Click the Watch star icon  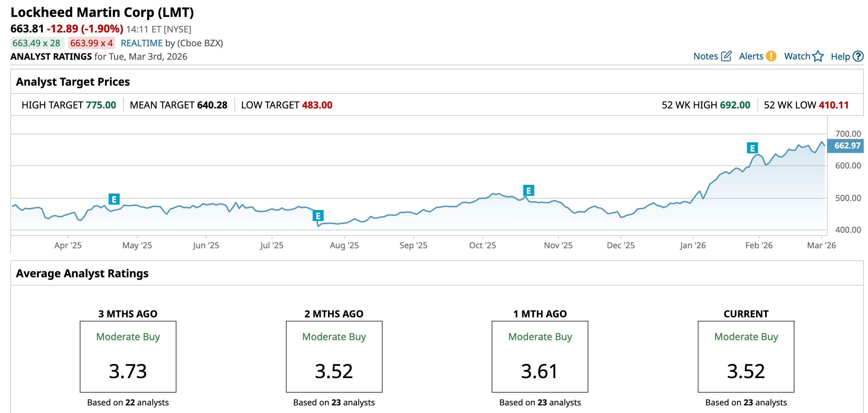pos(818,56)
